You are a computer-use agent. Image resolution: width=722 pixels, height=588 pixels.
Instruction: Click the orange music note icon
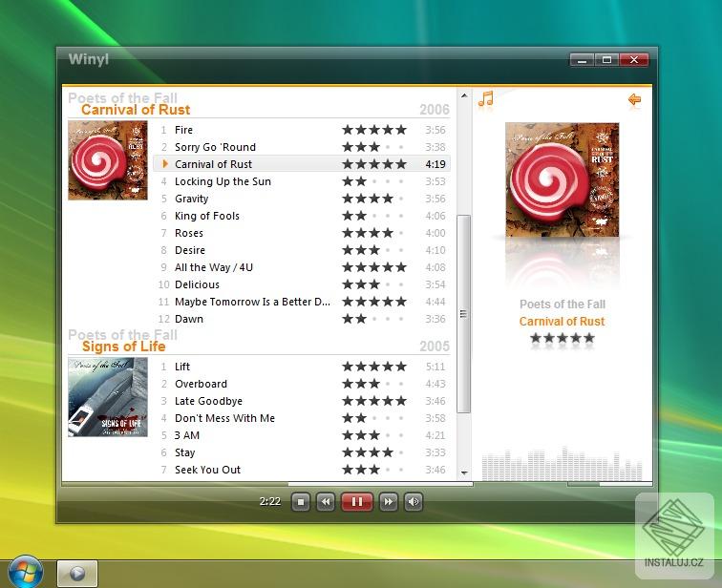pos(486,98)
